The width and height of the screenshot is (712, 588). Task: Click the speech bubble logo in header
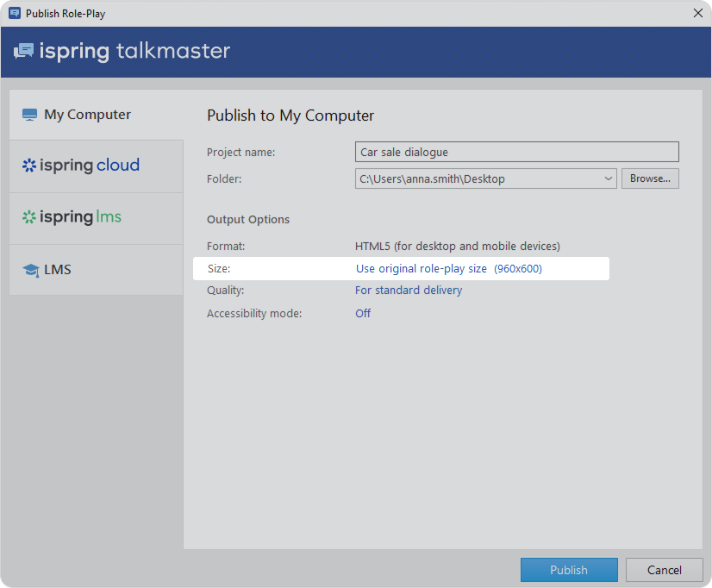[23, 51]
